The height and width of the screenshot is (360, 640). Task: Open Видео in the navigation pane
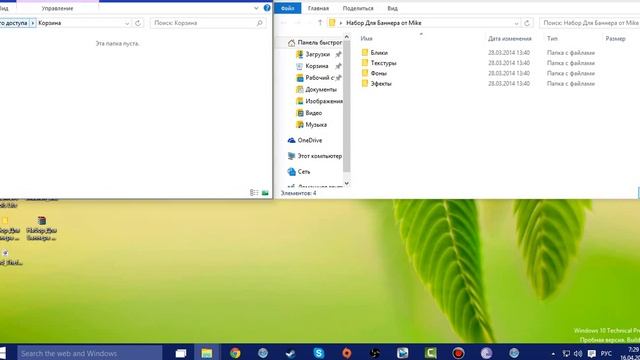[x=313, y=113]
